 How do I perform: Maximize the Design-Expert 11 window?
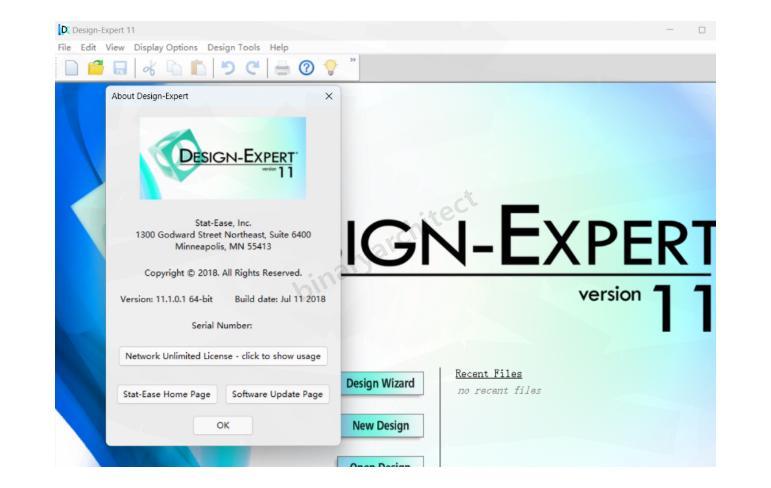pos(702,30)
